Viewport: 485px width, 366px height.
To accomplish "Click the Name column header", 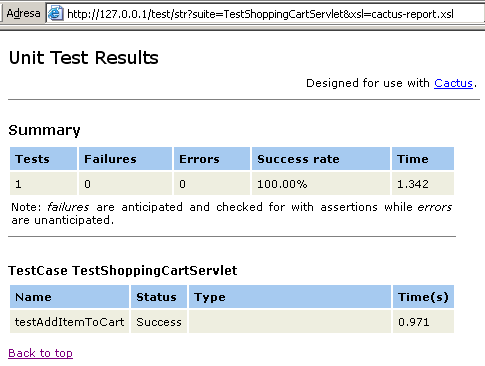I will coord(69,297).
